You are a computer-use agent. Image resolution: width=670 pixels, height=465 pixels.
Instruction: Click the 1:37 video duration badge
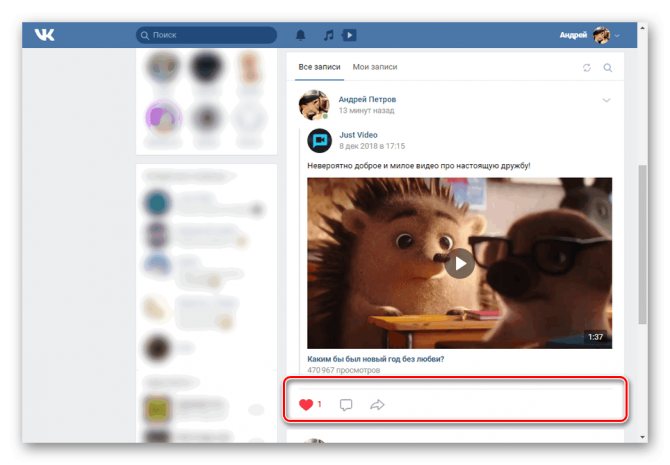click(595, 337)
